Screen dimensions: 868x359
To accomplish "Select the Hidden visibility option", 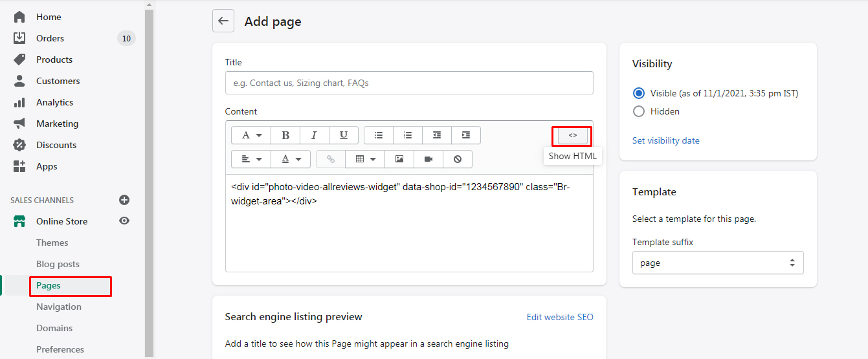I will point(639,111).
